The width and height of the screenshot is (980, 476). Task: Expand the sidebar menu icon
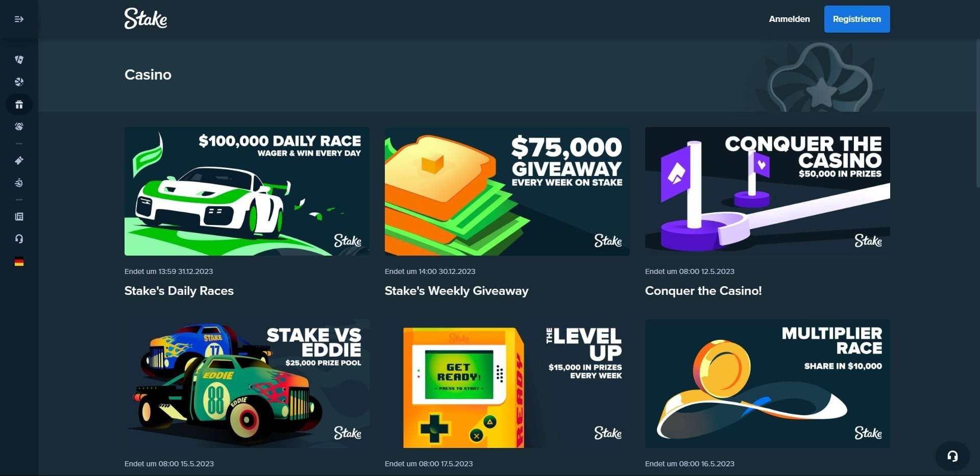click(19, 19)
